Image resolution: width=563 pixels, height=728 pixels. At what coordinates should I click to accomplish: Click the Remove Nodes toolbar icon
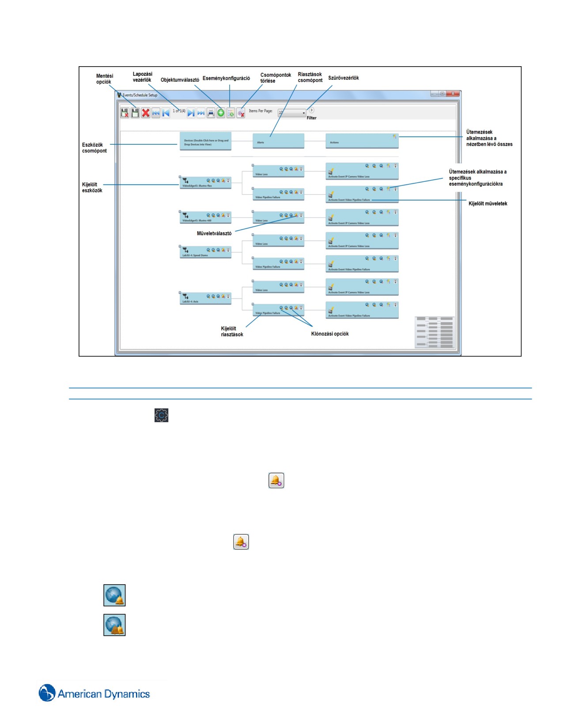[x=241, y=113]
